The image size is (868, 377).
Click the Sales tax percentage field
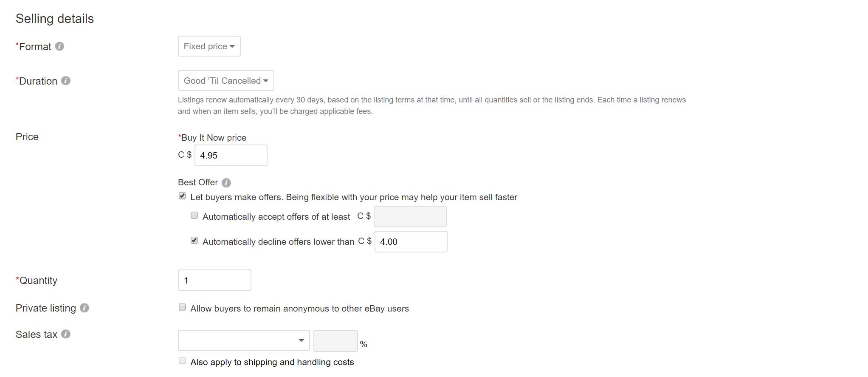tap(335, 341)
